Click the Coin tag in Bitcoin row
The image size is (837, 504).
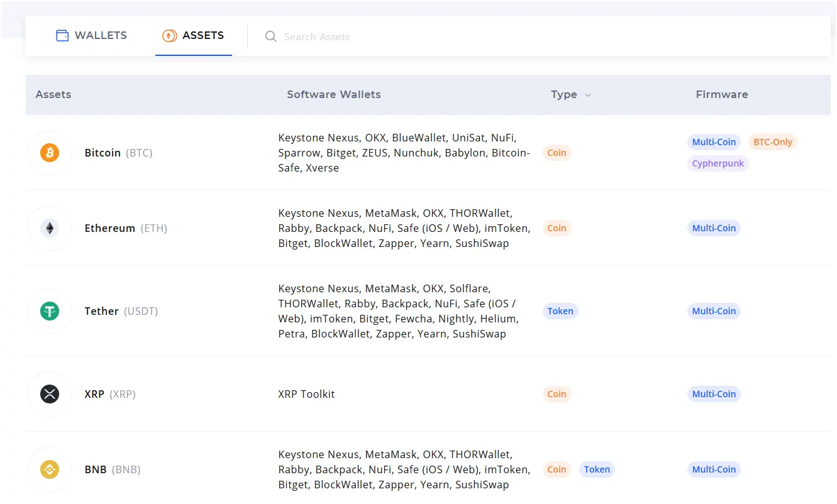[557, 153]
